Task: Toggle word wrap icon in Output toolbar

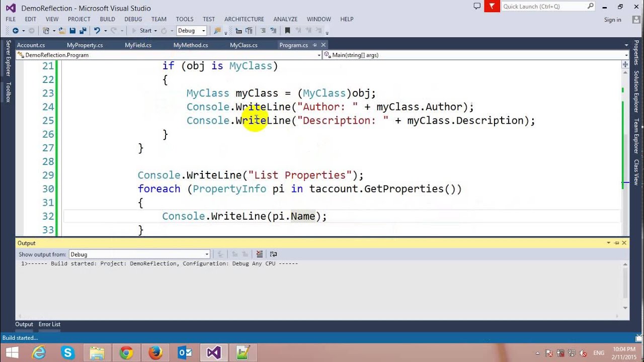Action: 273,254
